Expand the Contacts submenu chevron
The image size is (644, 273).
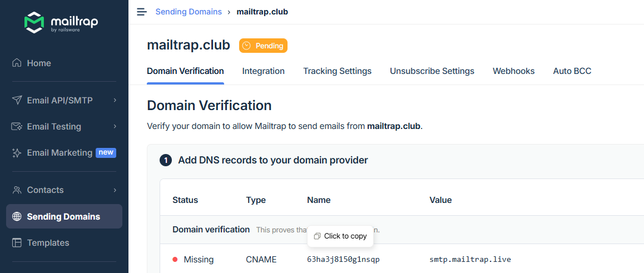tap(115, 190)
